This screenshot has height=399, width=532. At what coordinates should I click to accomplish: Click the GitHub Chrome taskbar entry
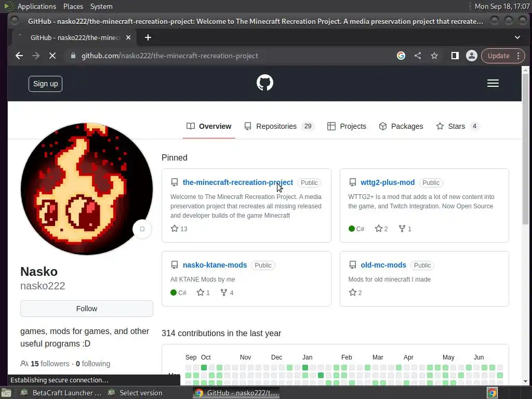coord(236,393)
